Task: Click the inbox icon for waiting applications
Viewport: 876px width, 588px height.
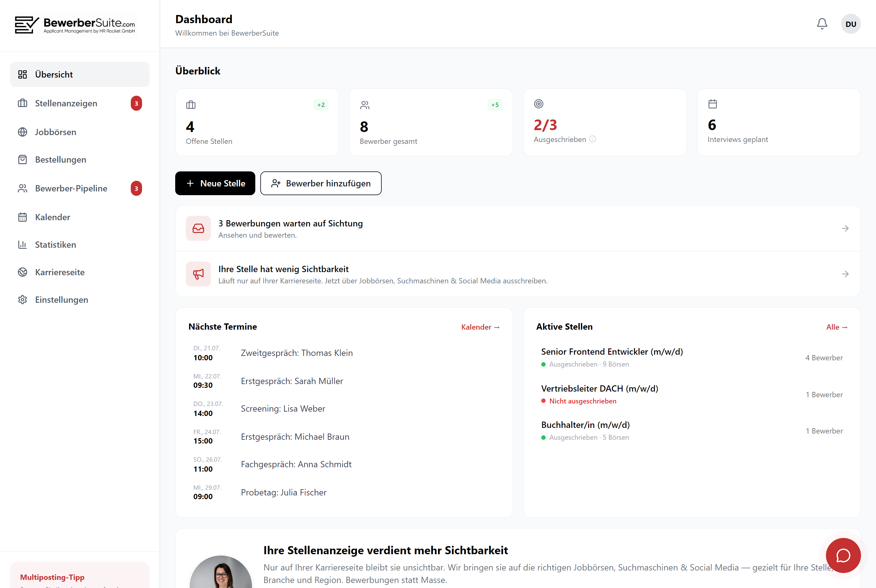Action: (198, 228)
